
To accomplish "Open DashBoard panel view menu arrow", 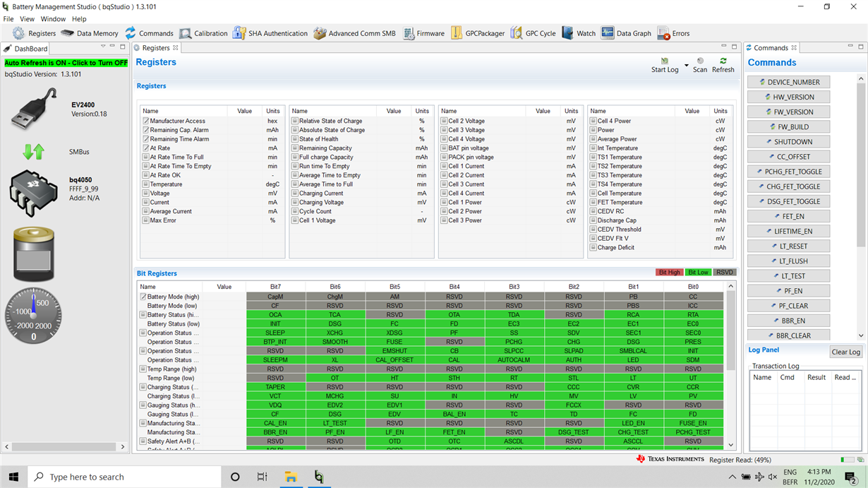I will pos(103,47).
